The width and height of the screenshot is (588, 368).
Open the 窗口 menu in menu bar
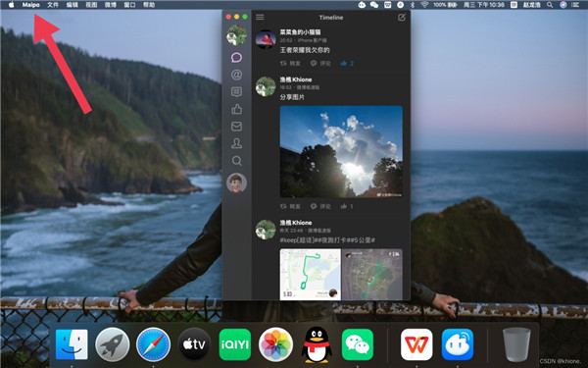click(129, 5)
